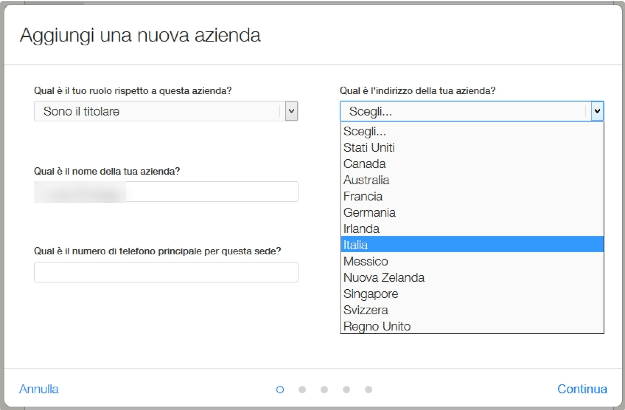The image size is (625, 410).
Task: Open the role dropdown showing Sono il titolare
Action: coord(158,111)
